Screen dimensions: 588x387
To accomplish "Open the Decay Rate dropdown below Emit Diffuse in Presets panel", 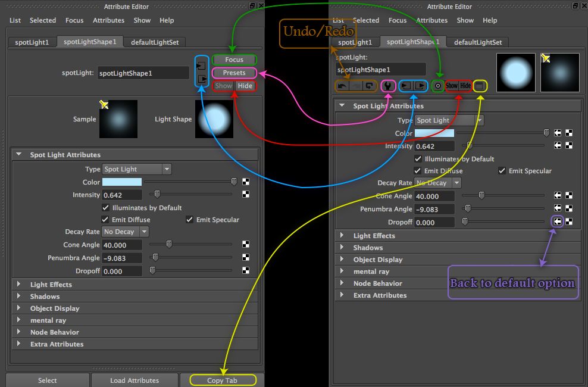I will pos(125,232).
